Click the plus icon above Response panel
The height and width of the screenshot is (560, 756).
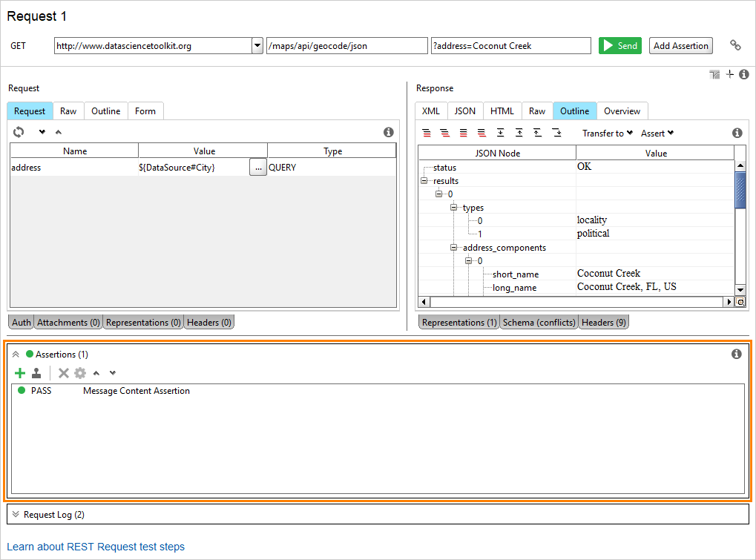[x=730, y=74]
